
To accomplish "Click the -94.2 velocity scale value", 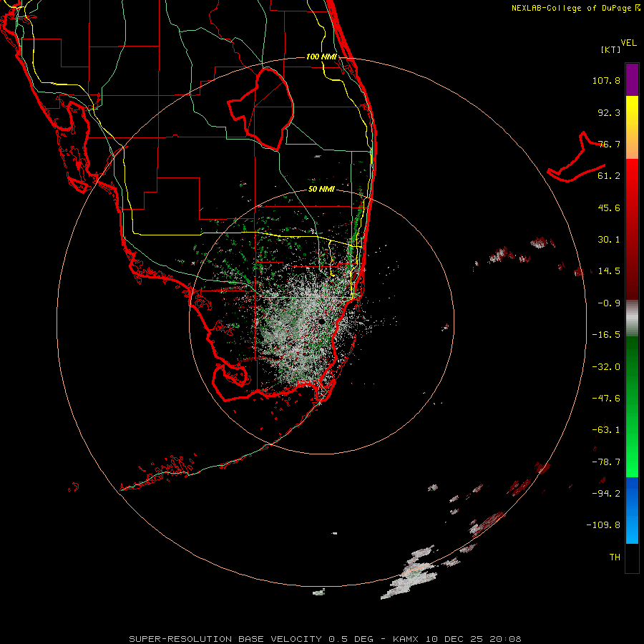I will (x=606, y=493).
